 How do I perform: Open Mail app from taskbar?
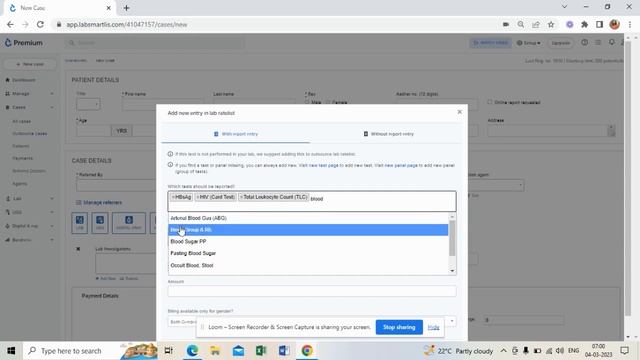(x=238, y=351)
